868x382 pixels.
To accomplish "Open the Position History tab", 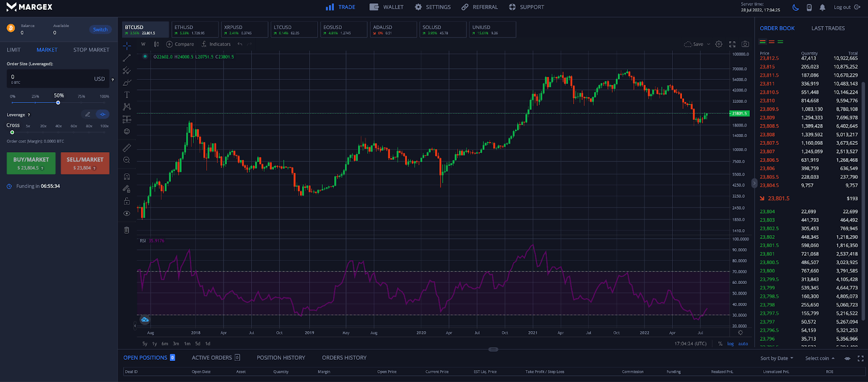I will (280, 358).
